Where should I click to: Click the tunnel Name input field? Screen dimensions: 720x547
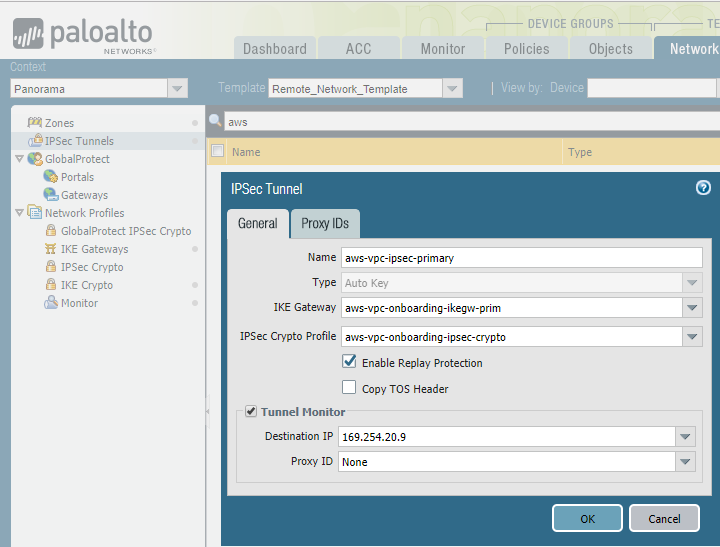tap(521, 257)
